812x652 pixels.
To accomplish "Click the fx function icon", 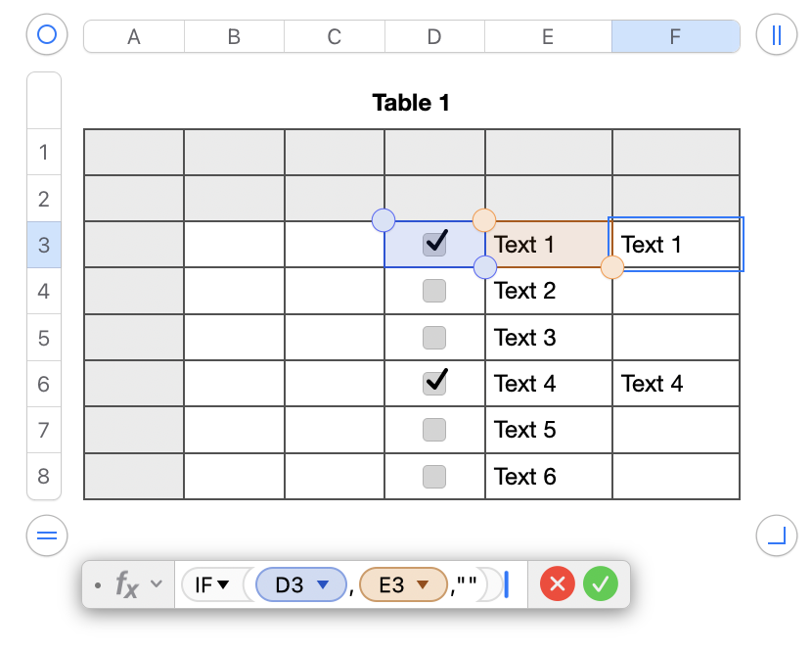I will pos(127,585).
